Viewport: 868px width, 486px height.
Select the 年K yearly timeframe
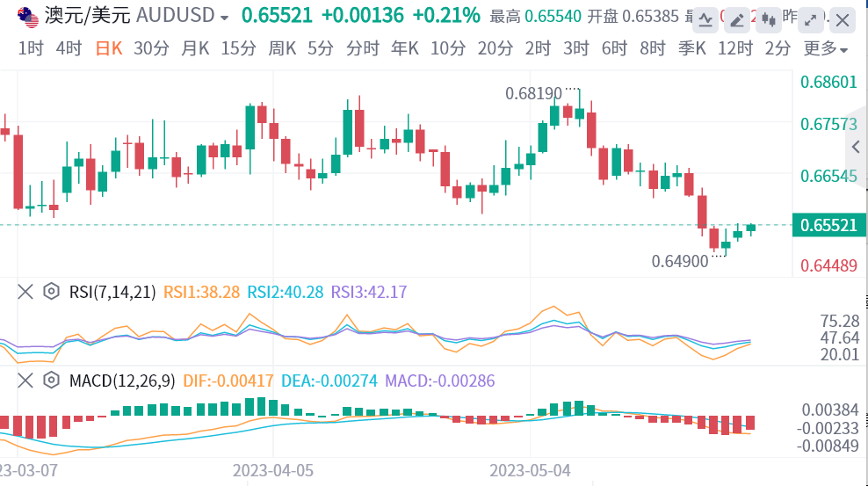pos(405,48)
